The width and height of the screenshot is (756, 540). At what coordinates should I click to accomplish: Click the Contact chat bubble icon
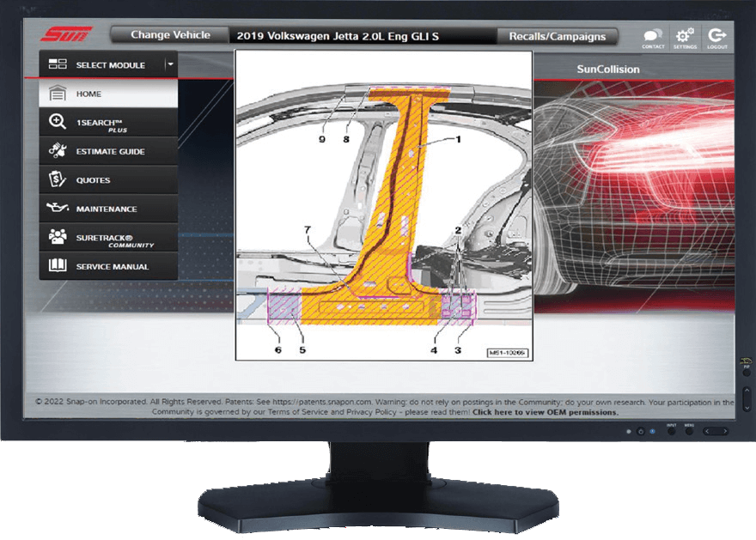click(653, 36)
